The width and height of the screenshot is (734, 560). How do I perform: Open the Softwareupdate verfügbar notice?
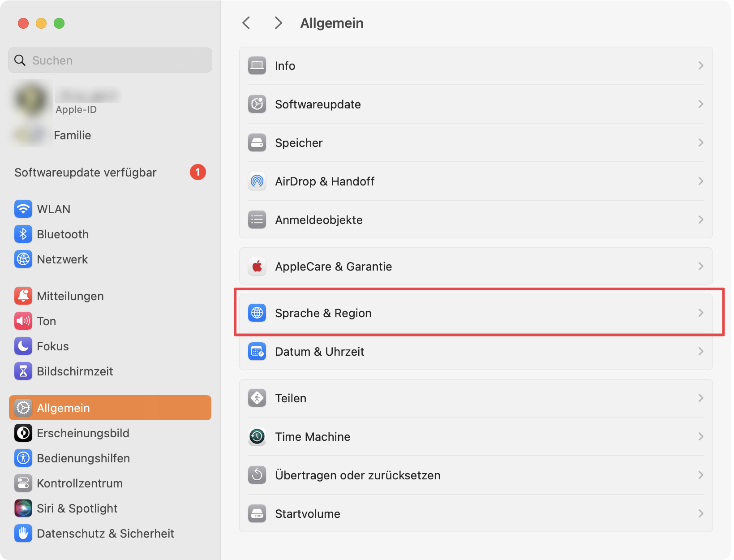click(86, 172)
